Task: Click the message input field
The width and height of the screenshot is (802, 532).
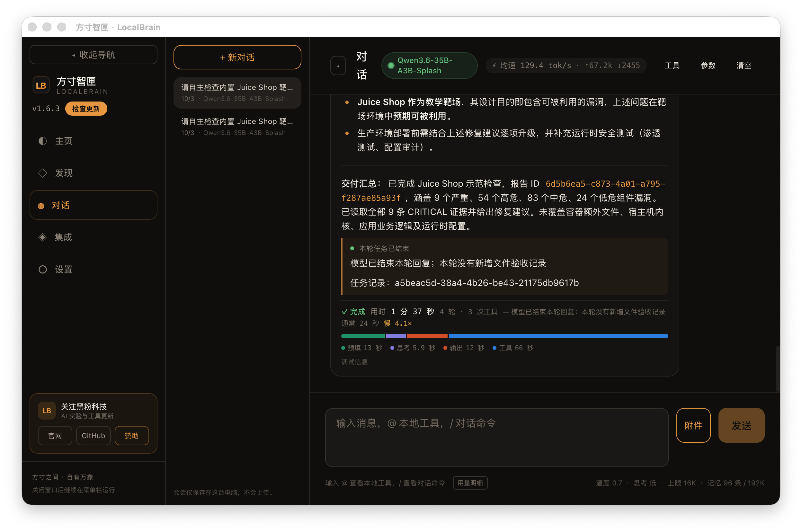Action: click(497, 437)
